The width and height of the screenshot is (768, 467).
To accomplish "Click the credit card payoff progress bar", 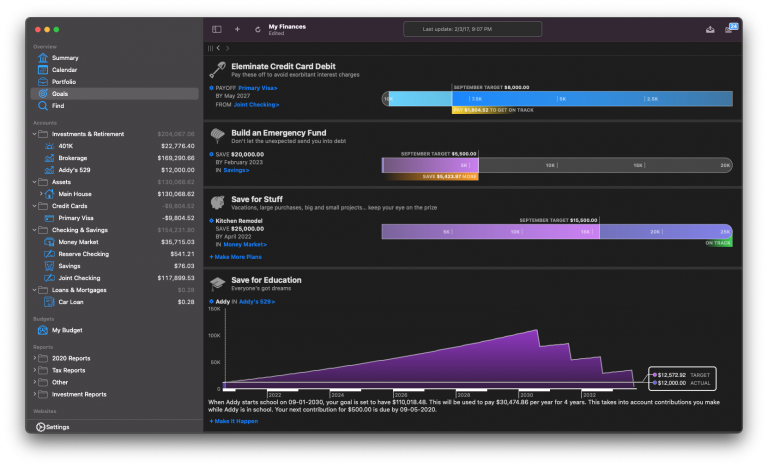I will point(557,99).
